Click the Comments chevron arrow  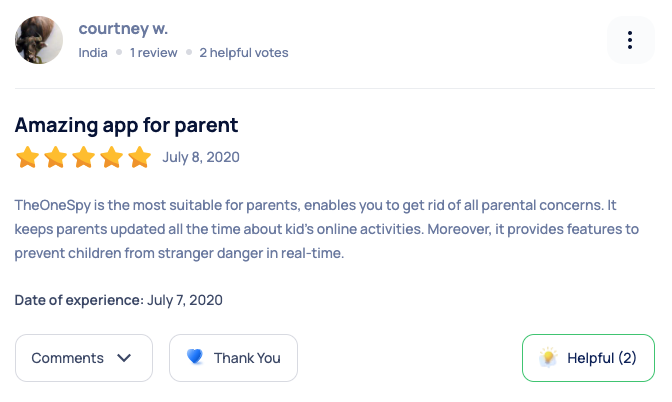point(125,358)
